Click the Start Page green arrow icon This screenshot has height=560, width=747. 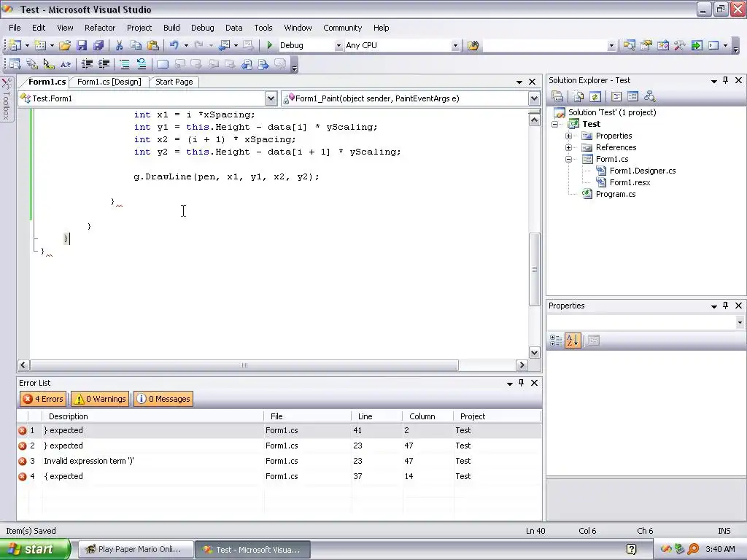tap(697, 45)
